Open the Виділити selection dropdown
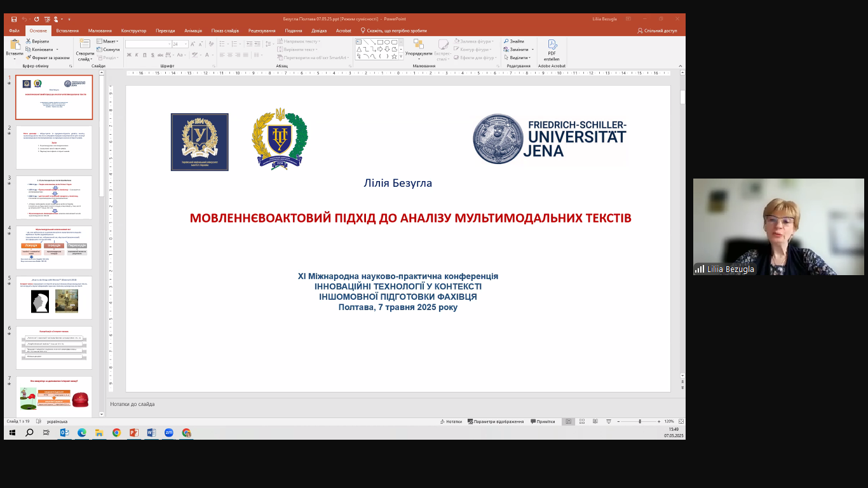868x488 pixels. click(519, 58)
